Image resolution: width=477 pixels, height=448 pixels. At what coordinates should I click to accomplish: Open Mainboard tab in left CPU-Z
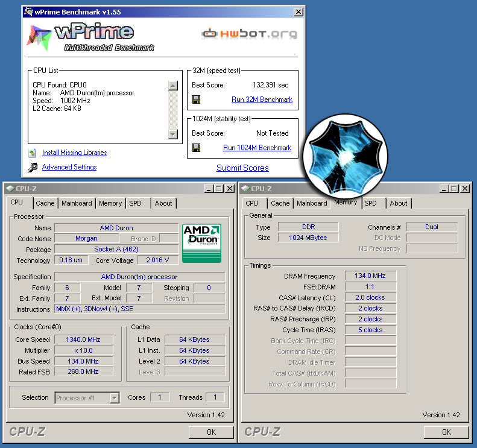tap(77, 203)
